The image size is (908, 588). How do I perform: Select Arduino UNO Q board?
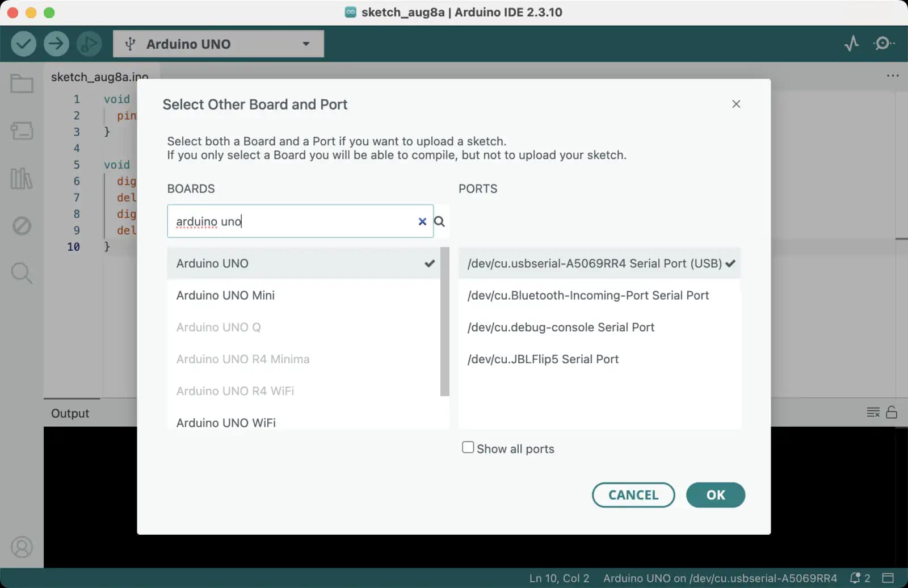(x=304, y=327)
